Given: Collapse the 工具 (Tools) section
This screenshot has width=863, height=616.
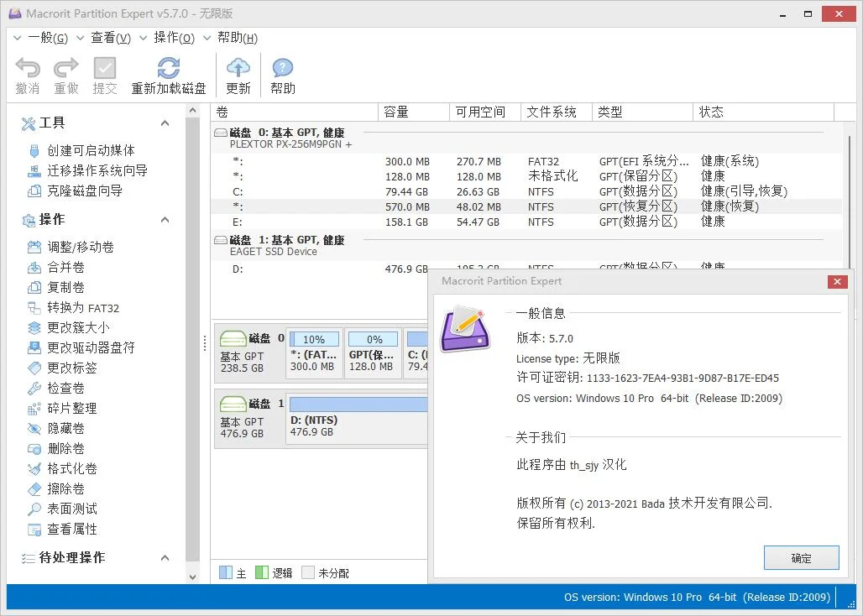Looking at the screenshot, I should pyautogui.click(x=165, y=123).
